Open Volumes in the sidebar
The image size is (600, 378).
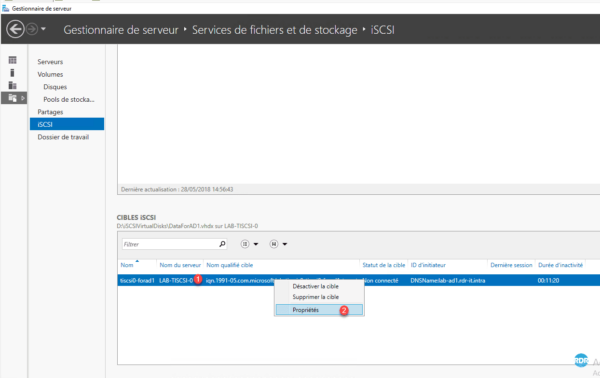click(x=50, y=74)
